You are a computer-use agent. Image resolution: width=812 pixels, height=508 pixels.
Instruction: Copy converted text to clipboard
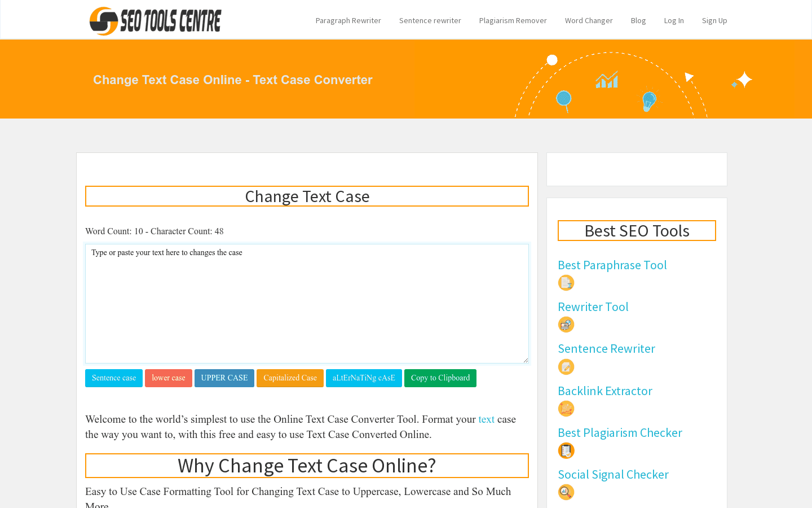pyautogui.click(x=440, y=378)
